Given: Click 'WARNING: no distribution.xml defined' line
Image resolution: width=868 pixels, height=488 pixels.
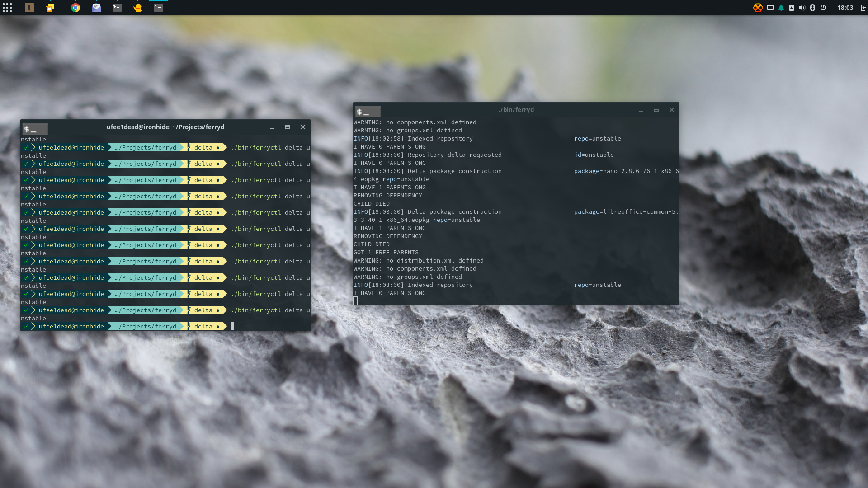Looking at the screenshot, I should click(419, 260).
